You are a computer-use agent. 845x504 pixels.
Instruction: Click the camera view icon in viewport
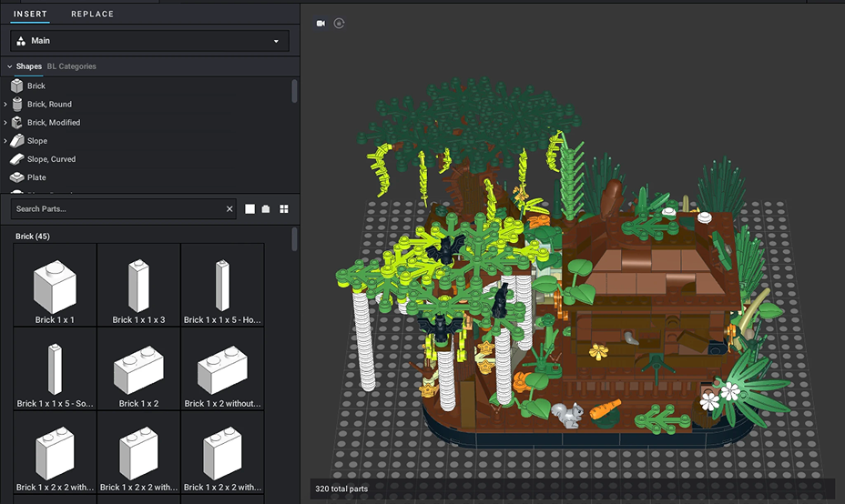pos(321,23)
